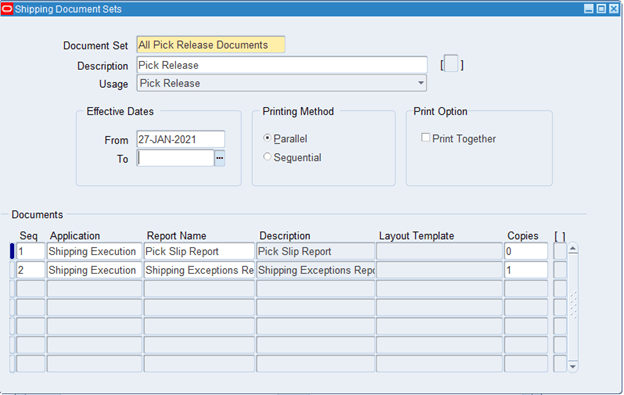The image size is (624, 395).
Task: Click the Document Set field
Action: click(211, 45)
